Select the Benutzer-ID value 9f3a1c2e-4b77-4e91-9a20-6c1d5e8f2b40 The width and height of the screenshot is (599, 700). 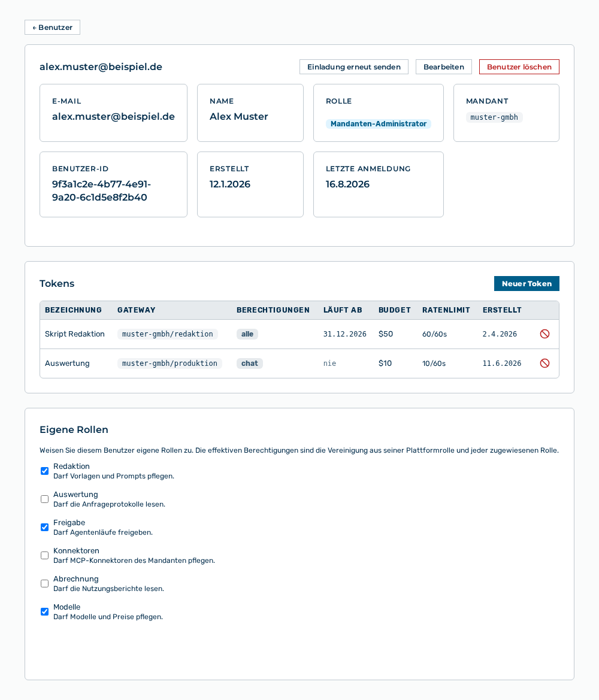click(101, 190)
